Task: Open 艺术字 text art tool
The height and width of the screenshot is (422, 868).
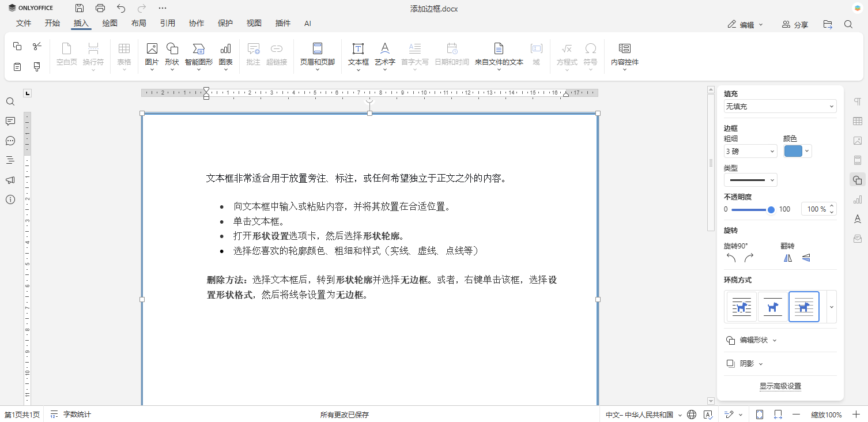Action: coord(385,56)
